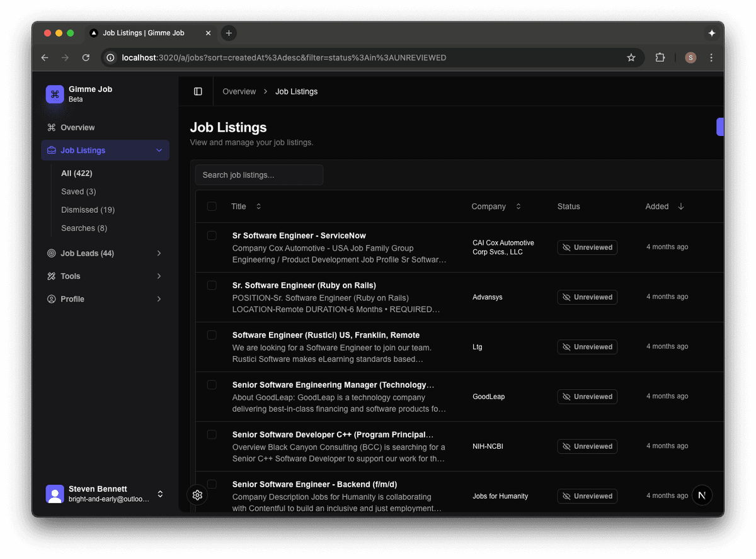Open Senior Software Engineer - Backend listing
Screen dimensions: 756x559
[315, 484]
